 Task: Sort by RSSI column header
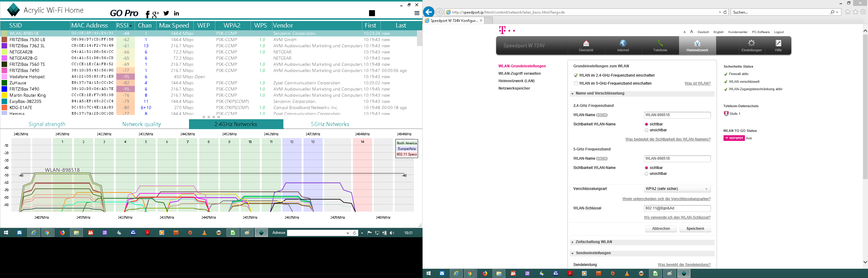(x=125, y=25)
